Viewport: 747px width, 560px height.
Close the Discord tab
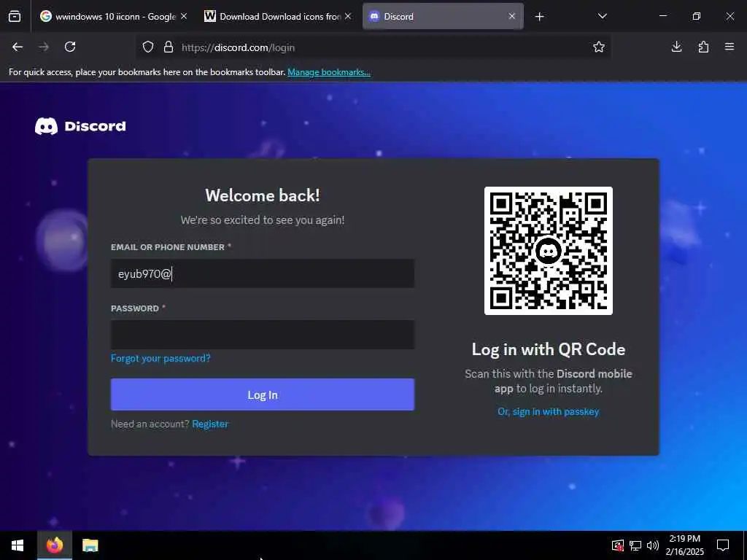point(511,16)
